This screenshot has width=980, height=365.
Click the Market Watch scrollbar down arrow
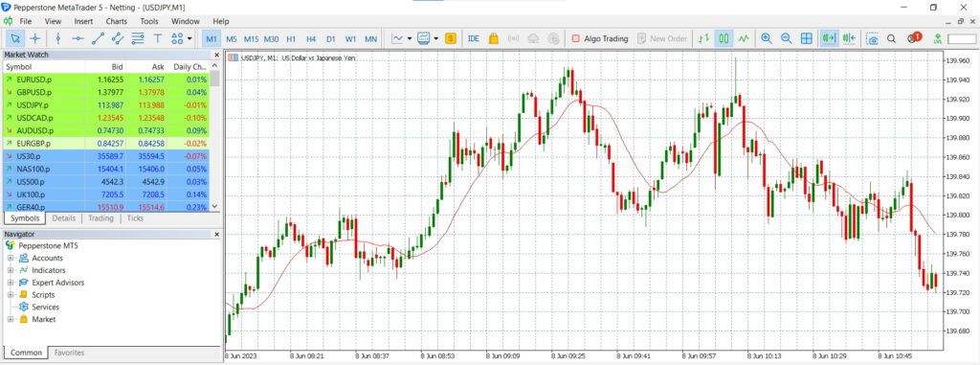pos(215,206)
